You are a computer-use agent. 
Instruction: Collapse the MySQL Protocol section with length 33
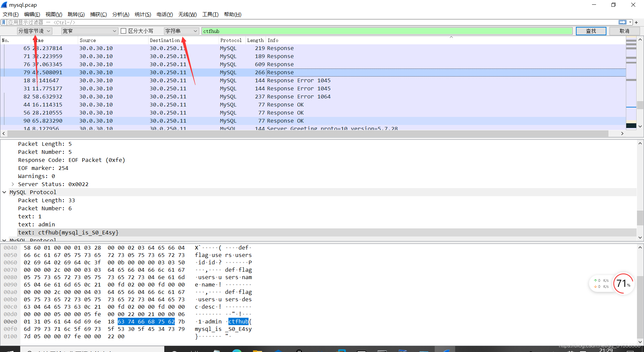pos(4,192)
